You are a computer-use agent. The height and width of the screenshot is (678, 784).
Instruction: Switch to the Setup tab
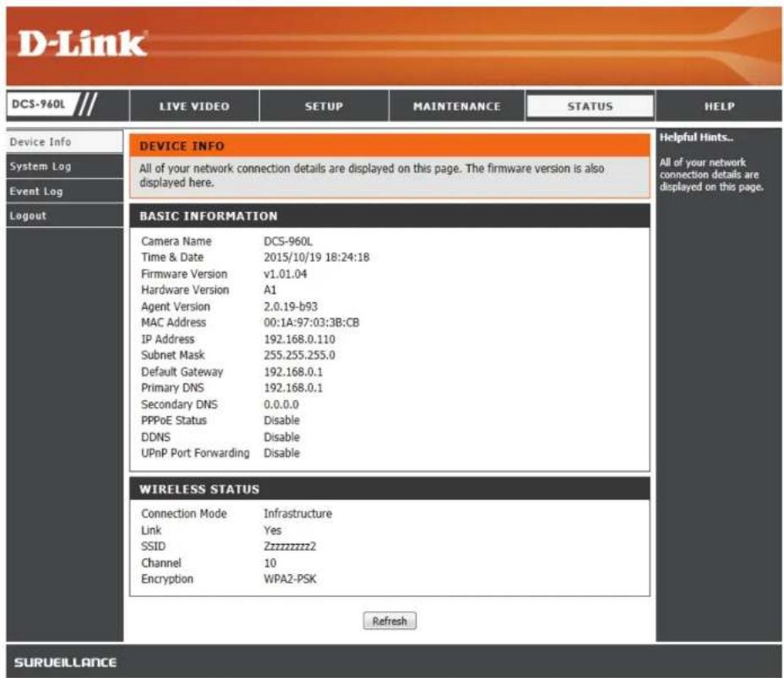click(x=324, y=106)
